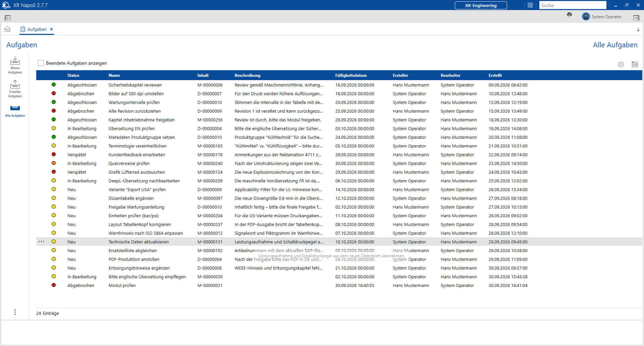This screenshot has width=644, height=346.
Task: Open table settings gear icon
Action: coord(621,64)
